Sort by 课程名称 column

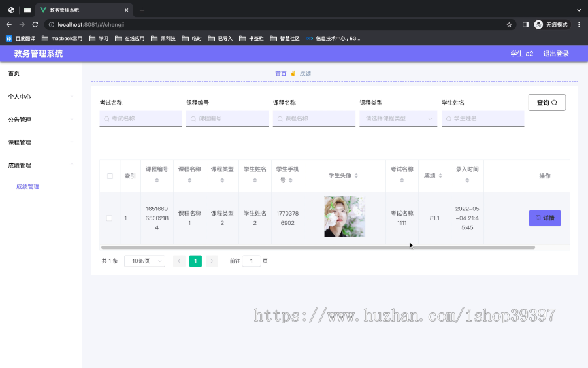point(189,180)
